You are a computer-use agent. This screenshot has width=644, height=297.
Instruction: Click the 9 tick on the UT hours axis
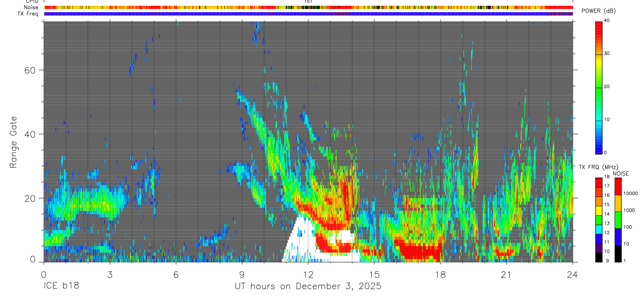click(242, 274)
